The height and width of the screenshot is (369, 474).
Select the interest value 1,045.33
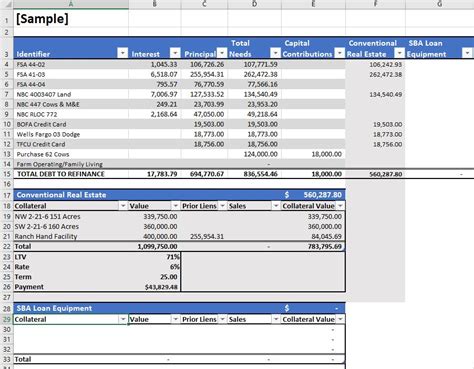155,64
